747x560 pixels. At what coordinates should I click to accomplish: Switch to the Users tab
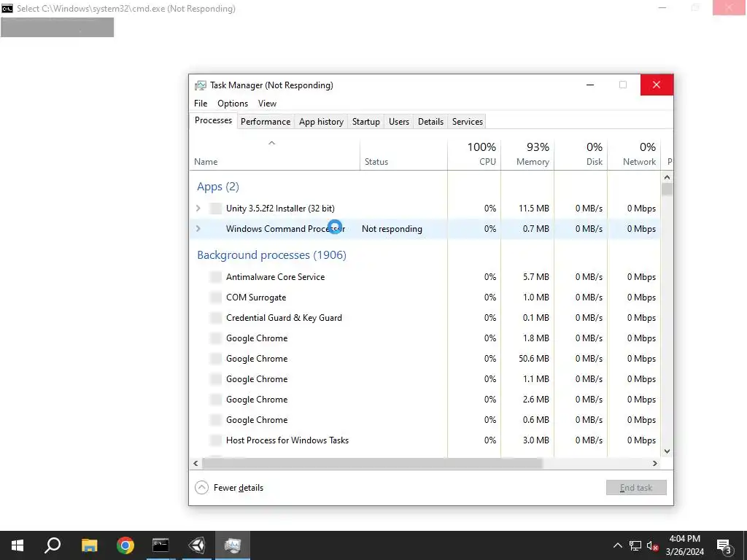coord(399,122)
